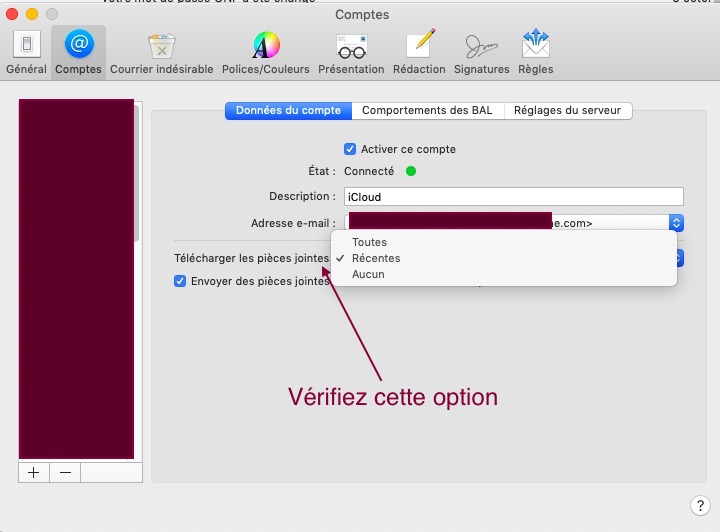Click the minus button to remove account

[x=65, y=473]
